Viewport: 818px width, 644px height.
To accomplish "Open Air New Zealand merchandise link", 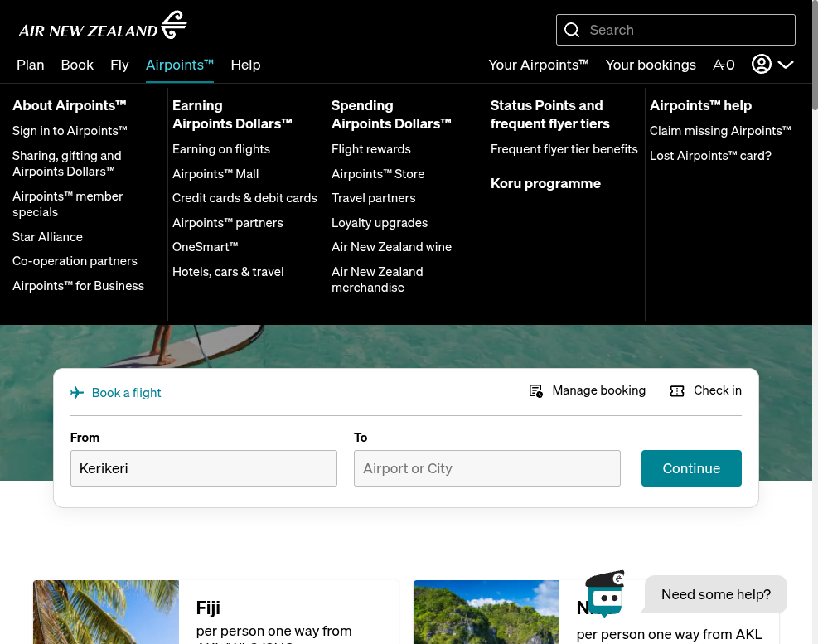I will click(x=377, y=279).
